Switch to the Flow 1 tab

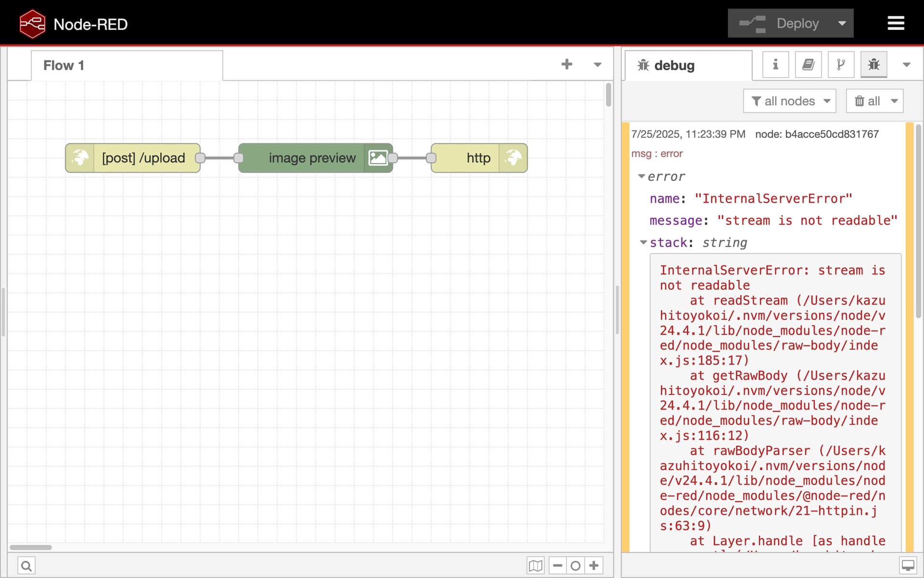pos(127,65)
